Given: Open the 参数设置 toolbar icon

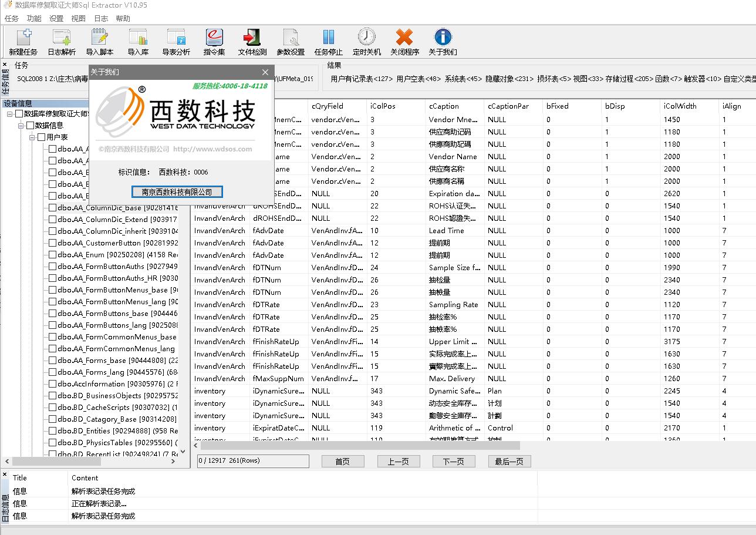Looking at the screenshot, I should [x=291, y=42].
